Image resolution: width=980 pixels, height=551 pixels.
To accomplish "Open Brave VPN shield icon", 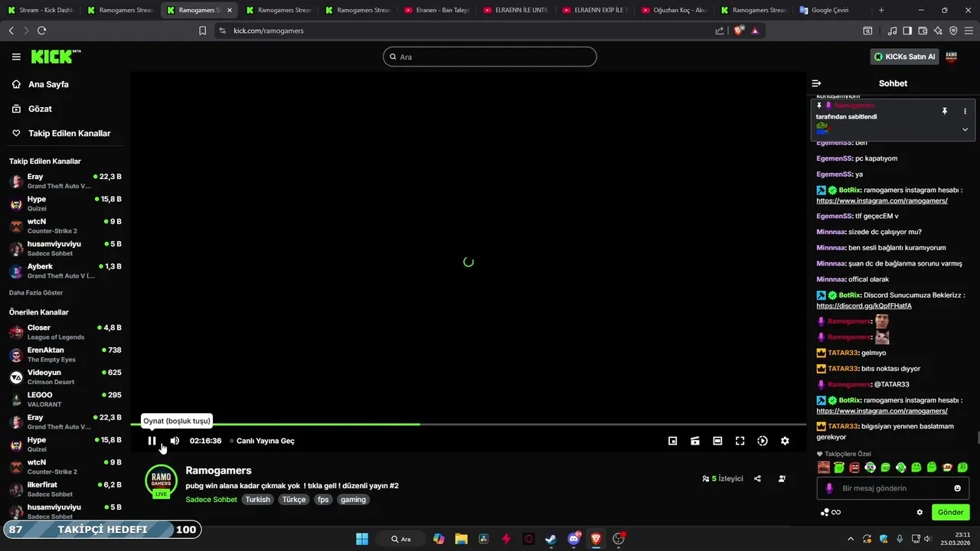I will click(953, 31).
